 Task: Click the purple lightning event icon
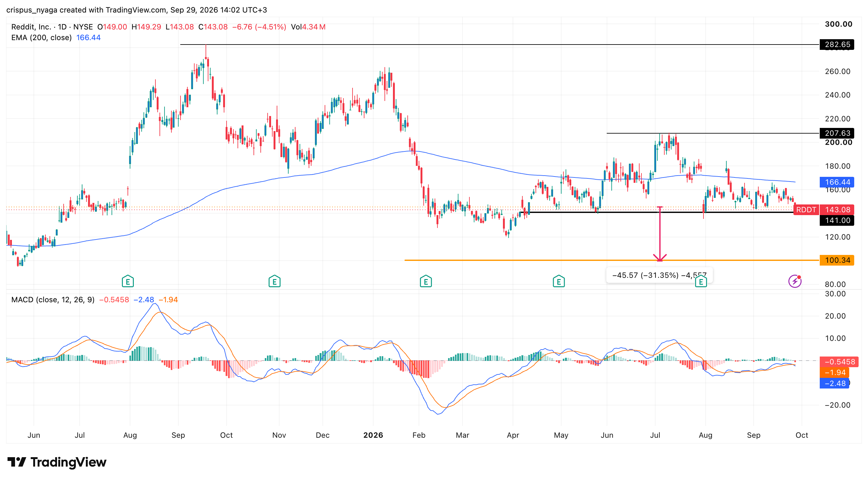(x=795, y=281)
